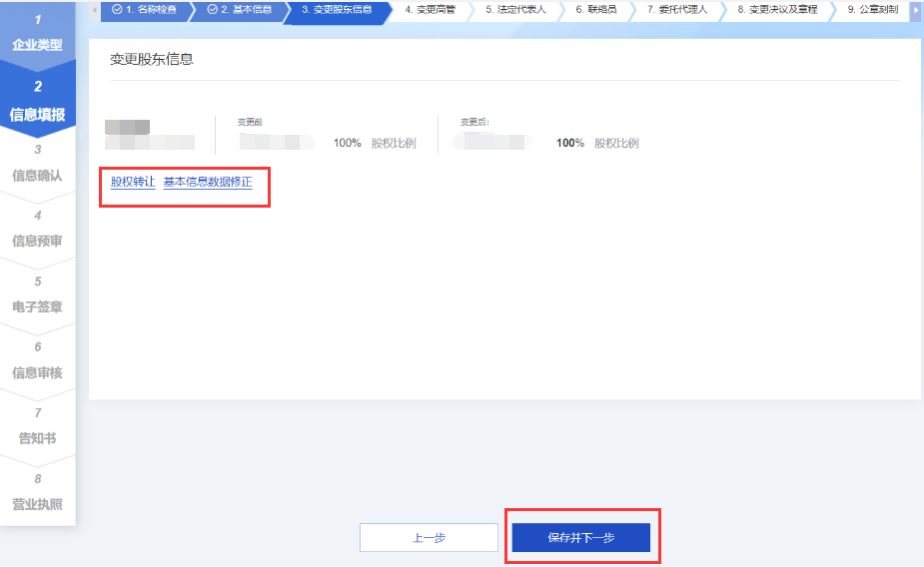Image resolution: width=924 pixels, height=567 pixels.
Task: Jump to step 6 联络员
Action: (x=595, y=9)
